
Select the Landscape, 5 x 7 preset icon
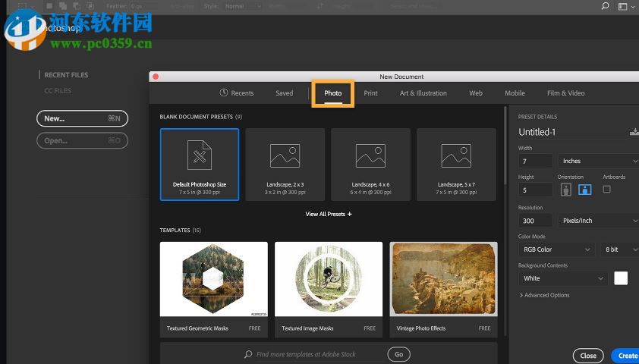(456, 155)
